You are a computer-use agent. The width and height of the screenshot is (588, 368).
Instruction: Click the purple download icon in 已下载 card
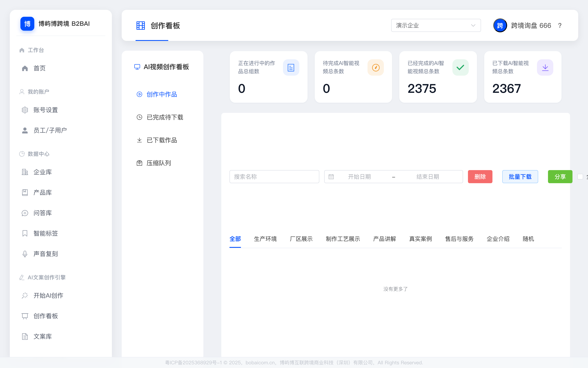point(545,67)
